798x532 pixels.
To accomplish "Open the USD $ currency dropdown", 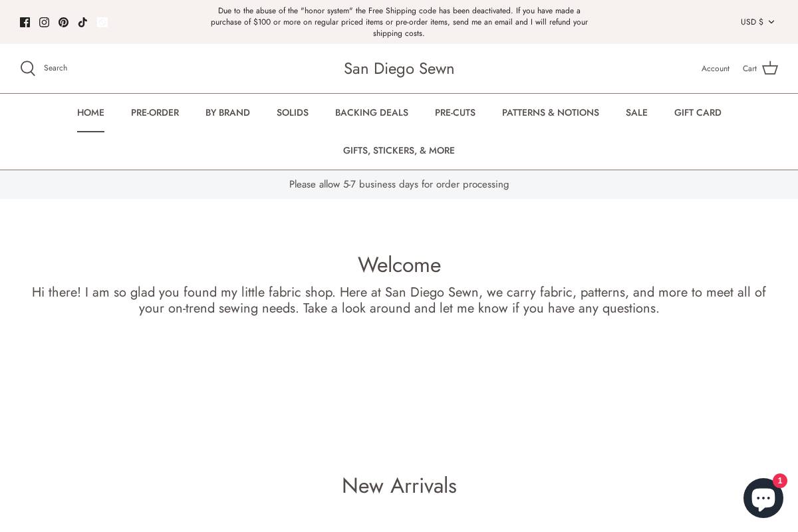I will (752, 22).
